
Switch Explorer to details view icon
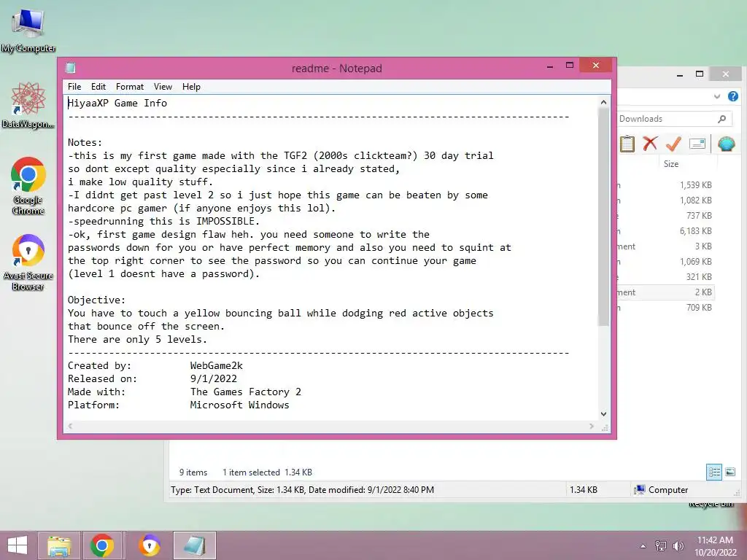click(713, 472)
